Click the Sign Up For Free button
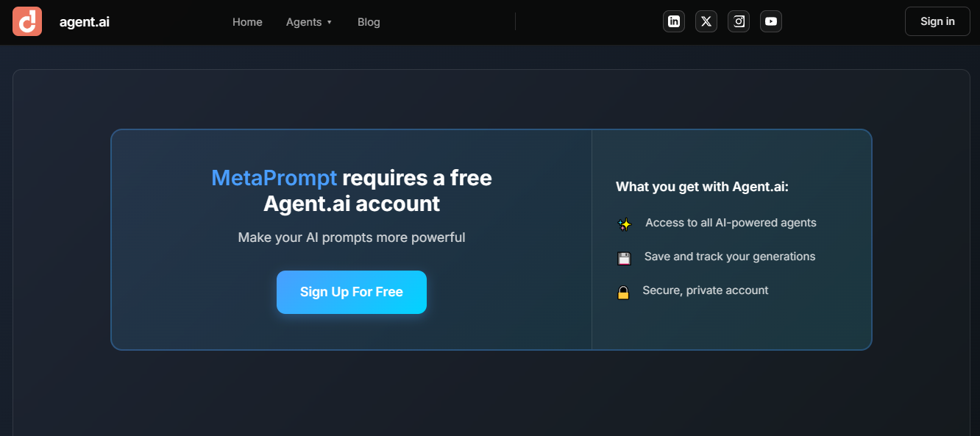 [x=352, y=292]
